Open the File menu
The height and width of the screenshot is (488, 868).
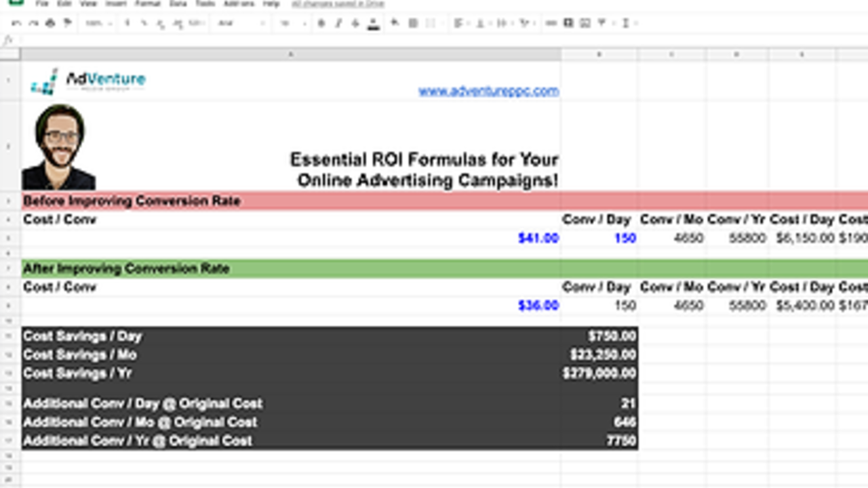pos(41,4)
